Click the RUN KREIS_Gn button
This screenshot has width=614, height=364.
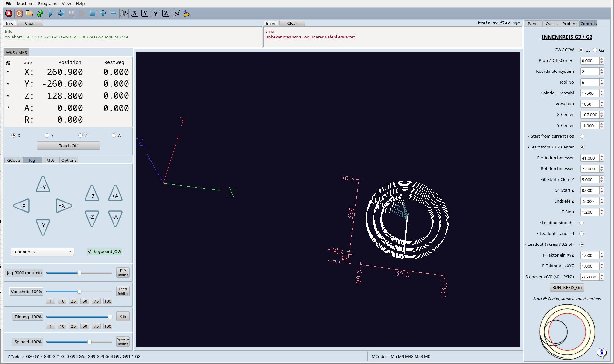point(567,287)
